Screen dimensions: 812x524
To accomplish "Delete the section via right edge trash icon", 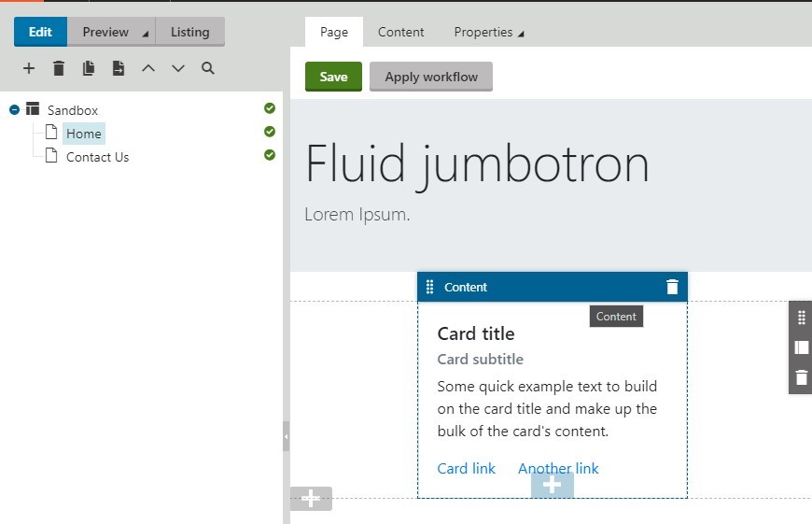I will coord(801,376).
